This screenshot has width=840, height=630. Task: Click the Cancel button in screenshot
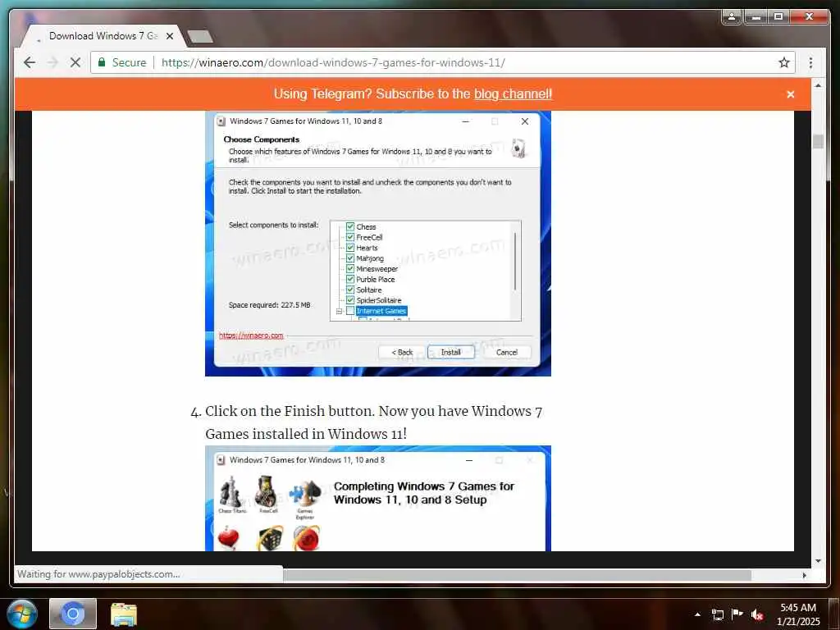point(507,352)
